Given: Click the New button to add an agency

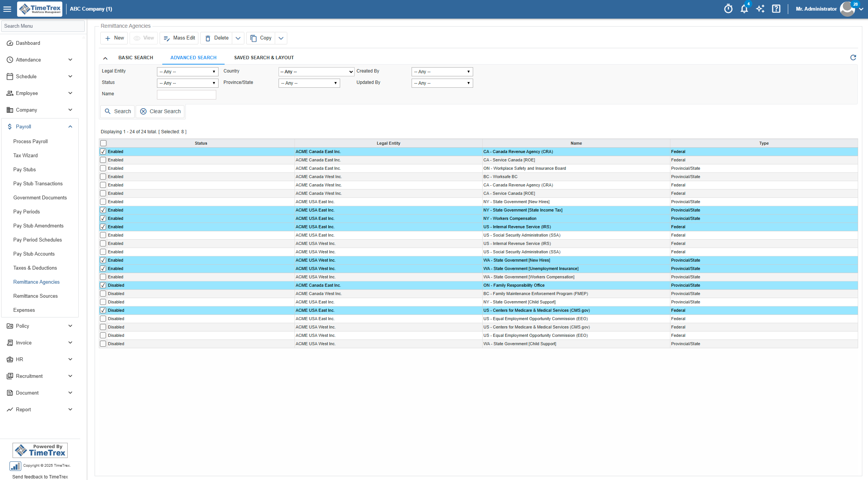Looking at the screenshot, I should click(114, 38).
